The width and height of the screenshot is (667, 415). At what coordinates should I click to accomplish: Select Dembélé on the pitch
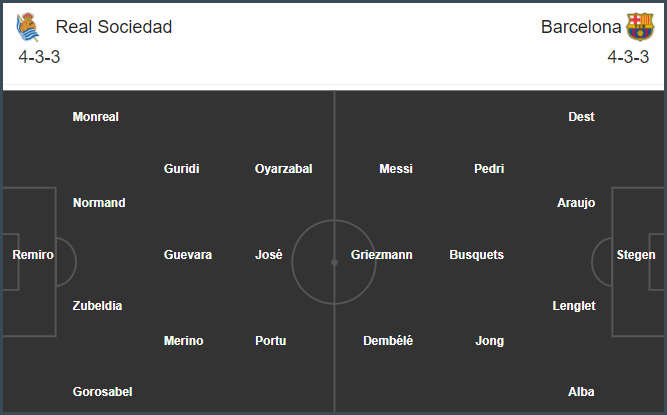pos(388,341)
